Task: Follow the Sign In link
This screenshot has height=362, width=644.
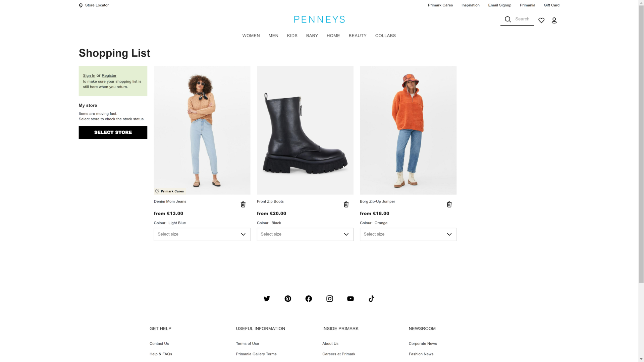Action: pyautogui.click(x=89, y=76)
